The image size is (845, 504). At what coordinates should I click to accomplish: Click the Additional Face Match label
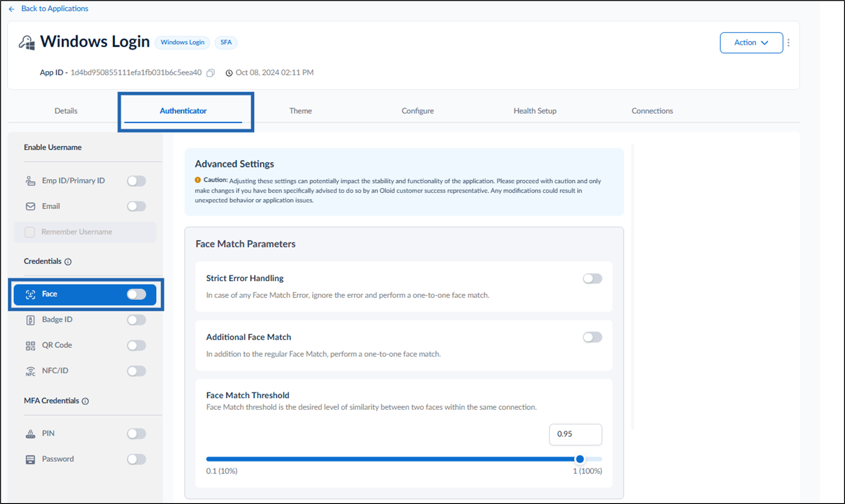tap(249, 337)
